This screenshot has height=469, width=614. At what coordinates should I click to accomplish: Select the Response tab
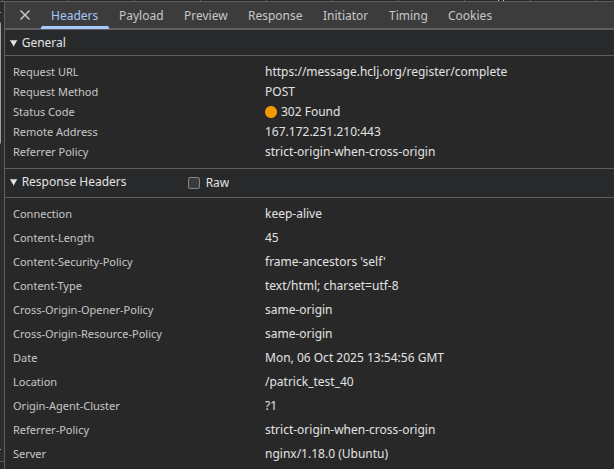[x=275, y=16]
